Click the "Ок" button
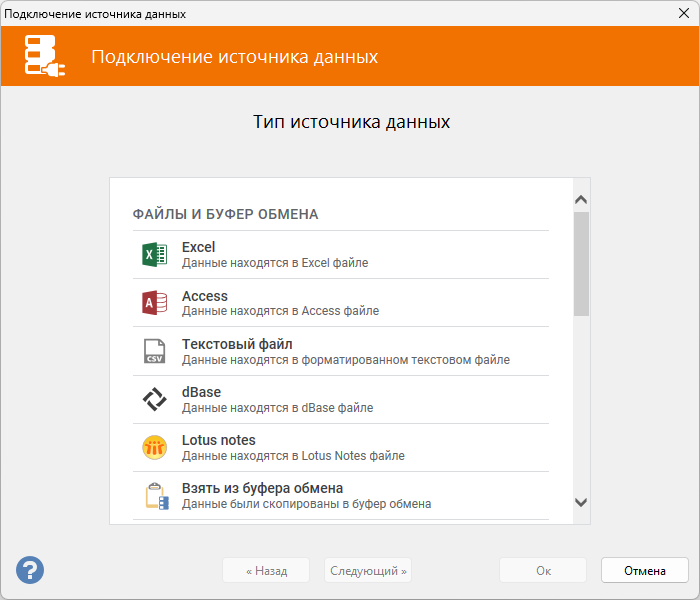700x600 pixels. click(543, 570)
